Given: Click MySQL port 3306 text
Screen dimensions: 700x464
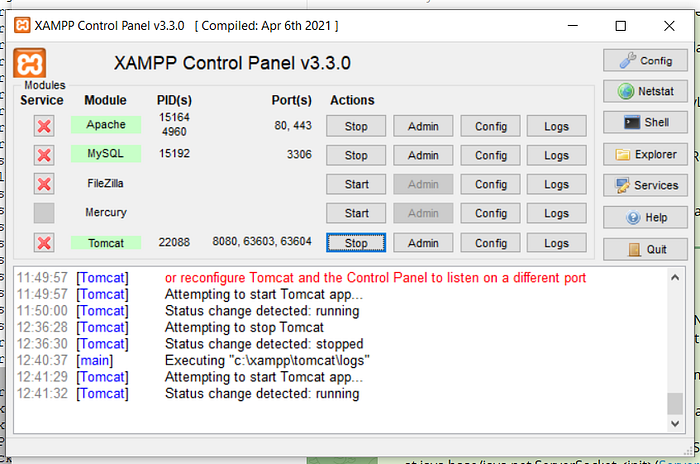Looking at the screenshot, I should click(299, 155).
